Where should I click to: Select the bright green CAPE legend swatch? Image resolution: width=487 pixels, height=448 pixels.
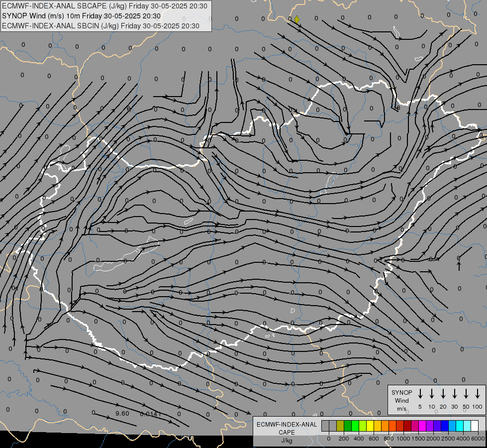point(355,426)
